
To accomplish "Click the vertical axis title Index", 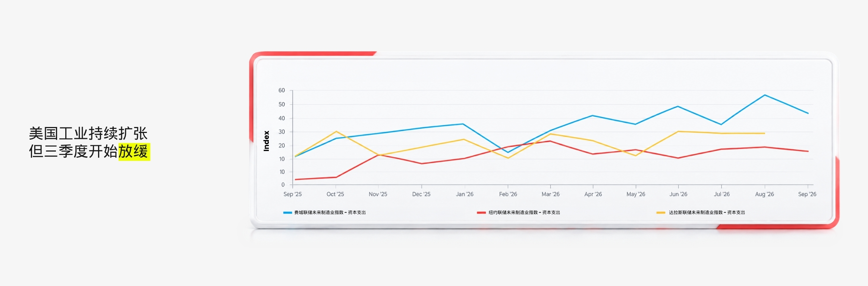I will click(x=266, y=141).
